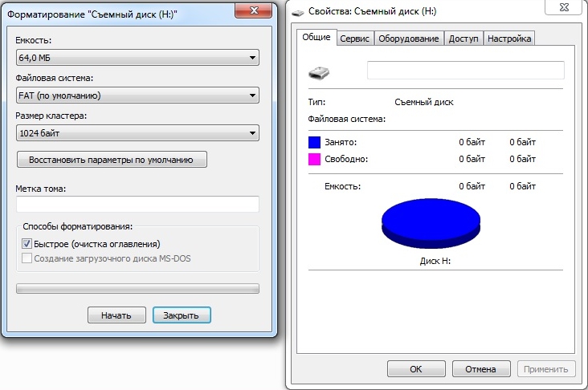This screenshot has width=588, height=390.
Task: Click Восстановить параметры по умолчанию button
Action: (112, 160)
